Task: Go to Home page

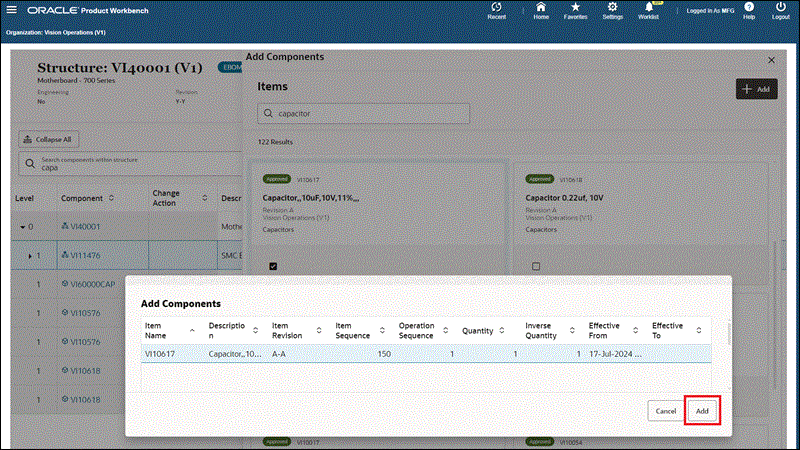Action: coord(541,11)
